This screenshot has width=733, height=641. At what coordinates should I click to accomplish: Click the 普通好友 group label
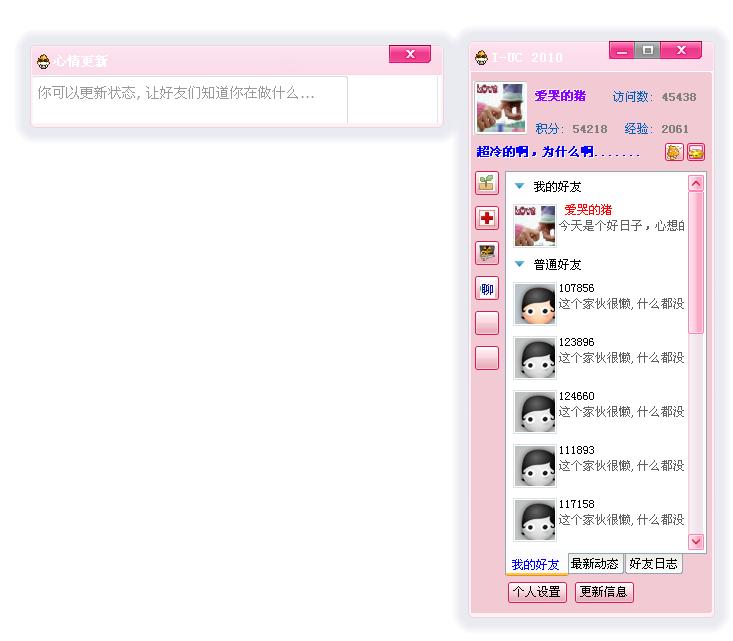[557, 265]
